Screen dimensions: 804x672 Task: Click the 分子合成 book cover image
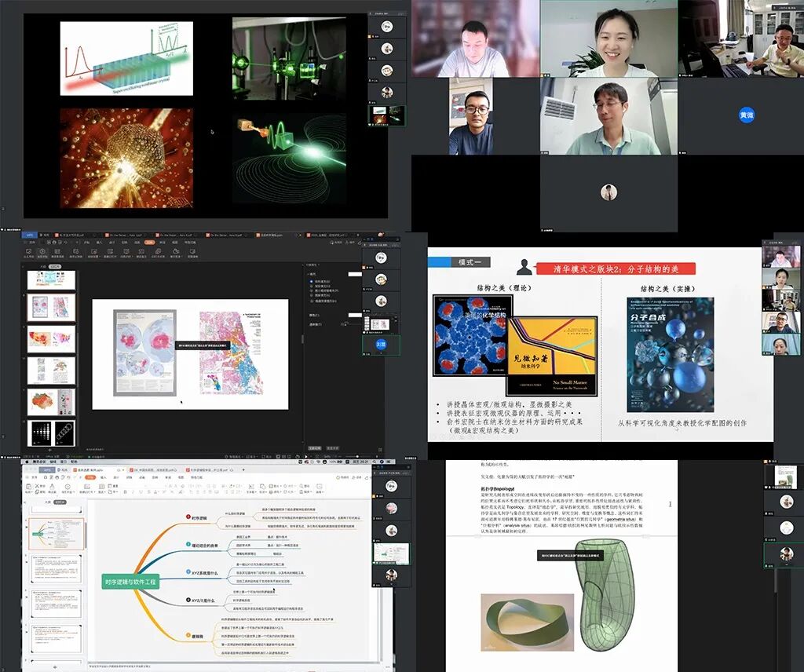click(671, 355)
